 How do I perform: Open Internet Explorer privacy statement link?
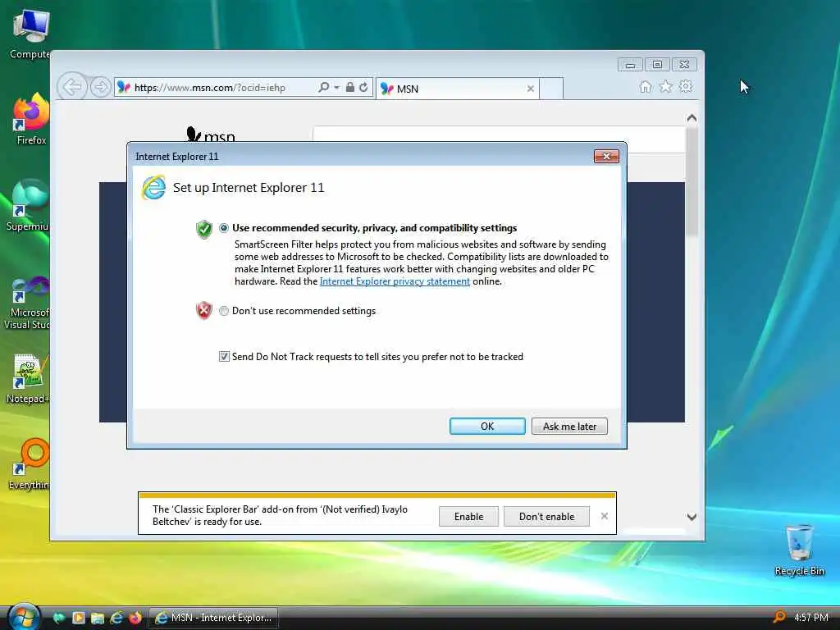395,282
